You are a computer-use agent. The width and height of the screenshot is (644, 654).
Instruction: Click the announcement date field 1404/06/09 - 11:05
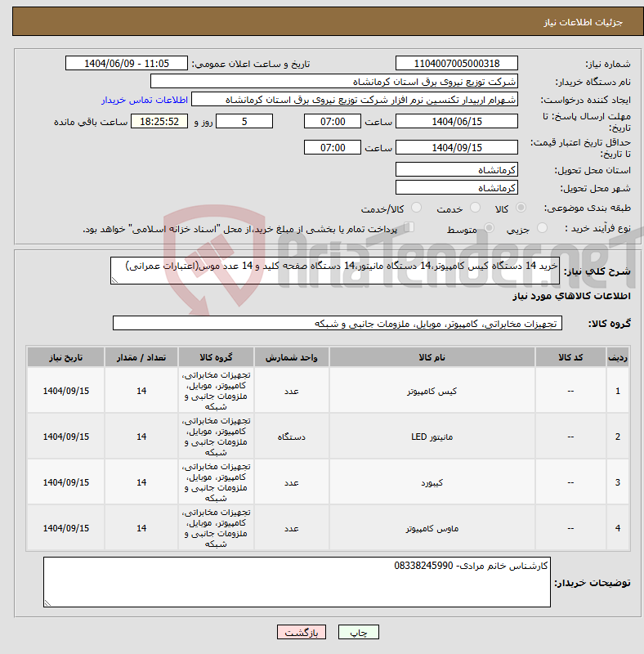point(127,64)
